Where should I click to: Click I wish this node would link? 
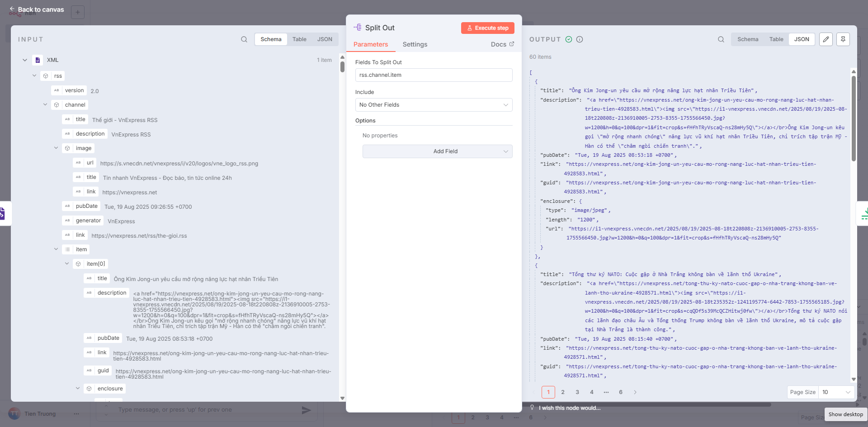(570, 408)
